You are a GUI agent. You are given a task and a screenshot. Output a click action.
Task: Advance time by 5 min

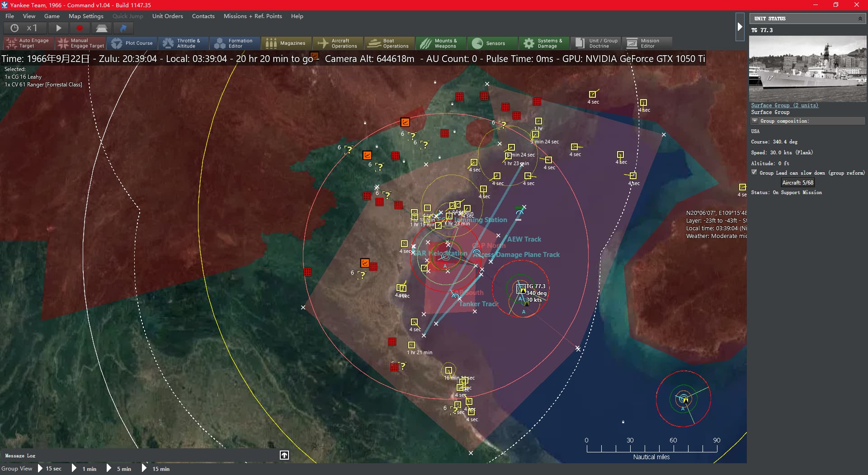(x=119, y=468)
